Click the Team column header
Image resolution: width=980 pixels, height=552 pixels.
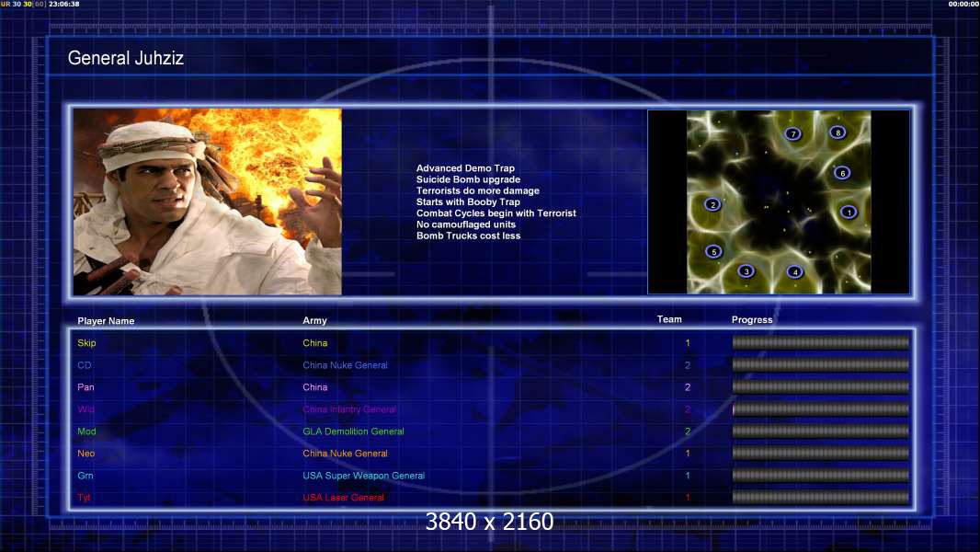coord(668,319)
